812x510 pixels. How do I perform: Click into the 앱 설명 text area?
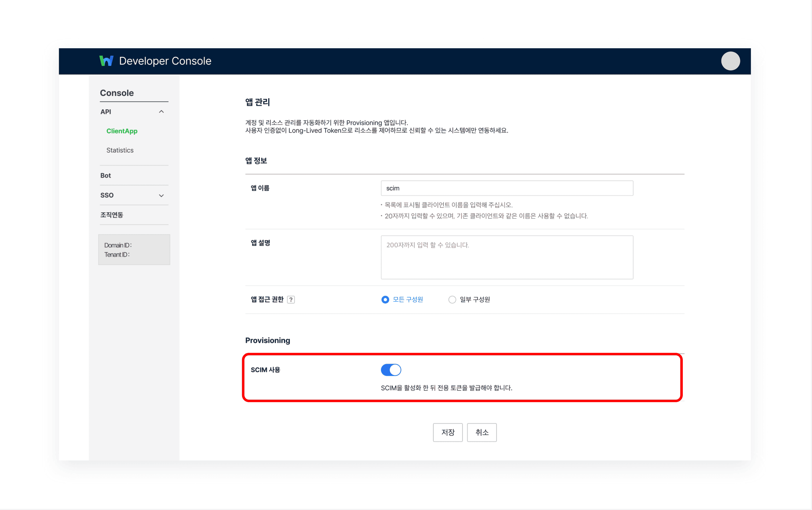tap(507, 257)
